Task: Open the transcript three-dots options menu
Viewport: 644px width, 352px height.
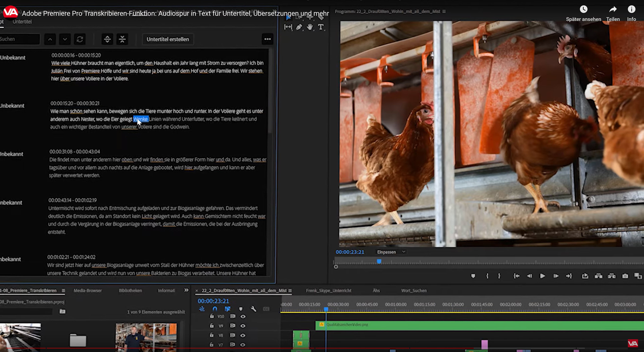Action: click(x=267, y=39)
